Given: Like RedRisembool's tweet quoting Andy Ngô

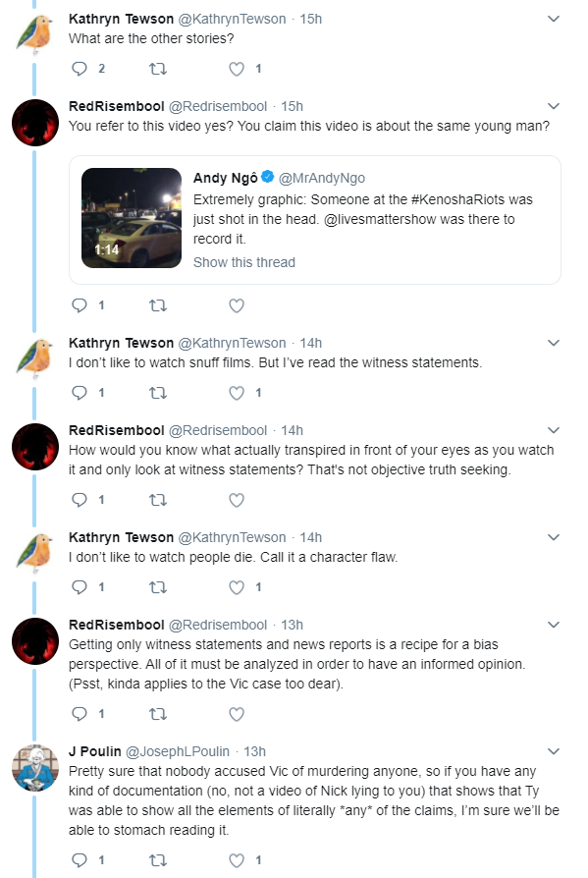Looking at the screenshot, I should (237, 305).
